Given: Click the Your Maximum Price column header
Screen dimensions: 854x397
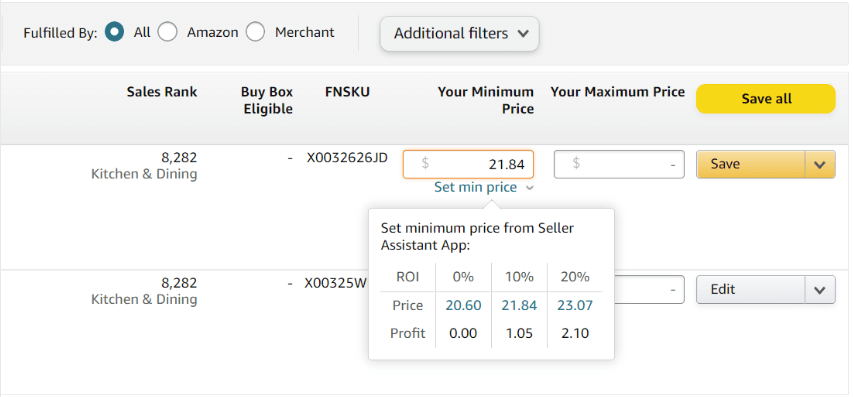Looking at the screenshot, I should 618,91.
